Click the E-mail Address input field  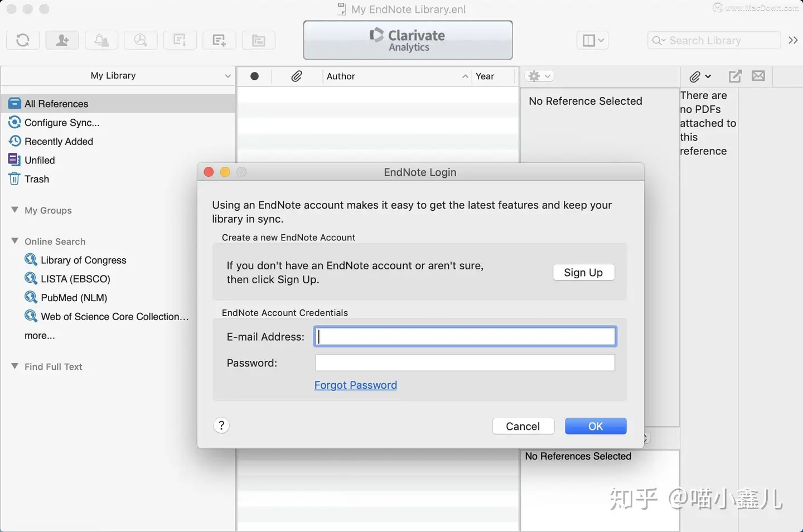(x=465, y=336)
